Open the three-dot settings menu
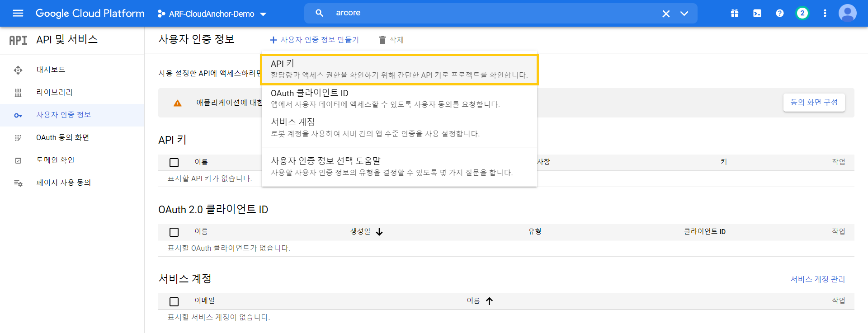 [x=825, y=13]
